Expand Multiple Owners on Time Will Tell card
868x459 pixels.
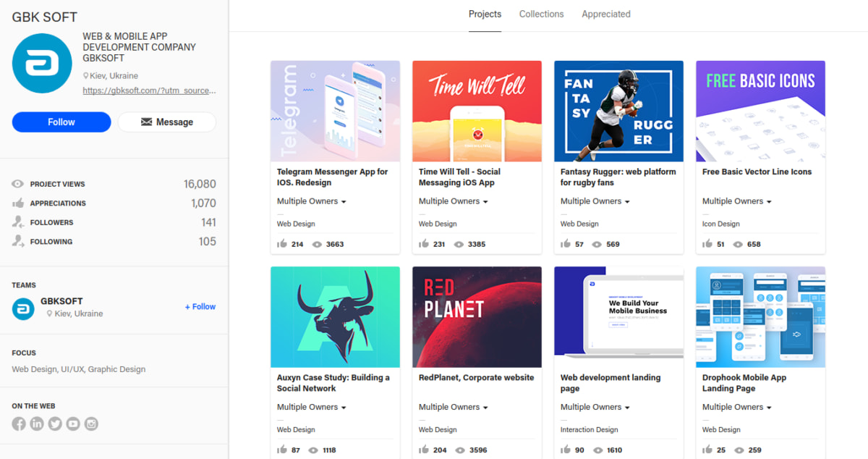(x=454, y=201)
